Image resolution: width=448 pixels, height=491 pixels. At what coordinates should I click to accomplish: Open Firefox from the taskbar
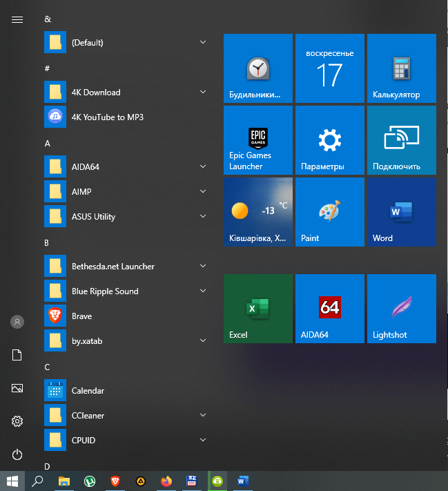click(166, 481)
